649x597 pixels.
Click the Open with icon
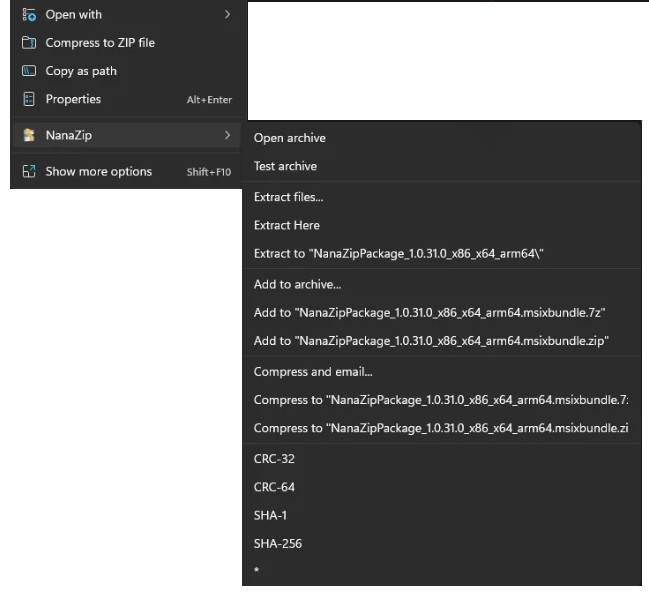(x=29, y=15)
